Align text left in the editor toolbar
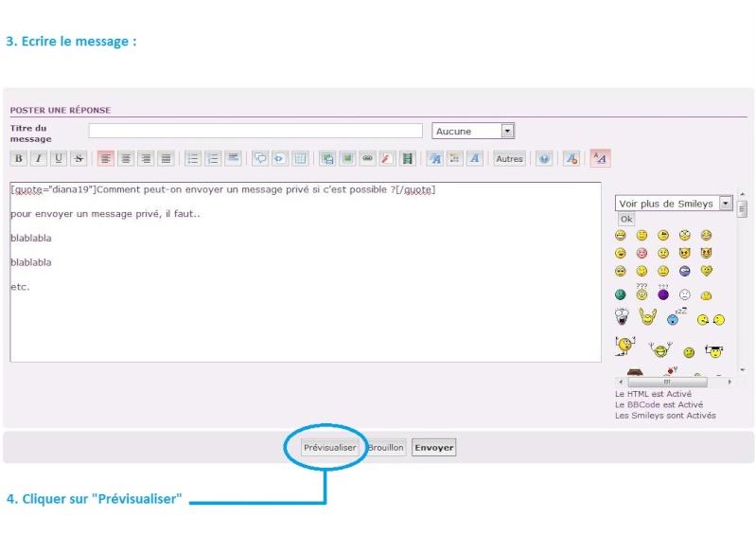This screenshot has height=535, width=756. click(x=106, y=158)
